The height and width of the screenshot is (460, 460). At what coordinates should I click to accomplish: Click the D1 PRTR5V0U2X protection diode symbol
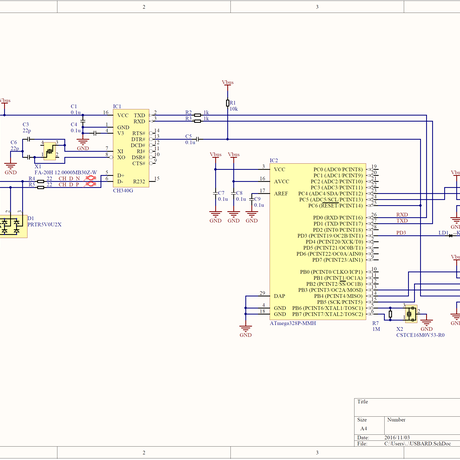(x=13, y=226)
